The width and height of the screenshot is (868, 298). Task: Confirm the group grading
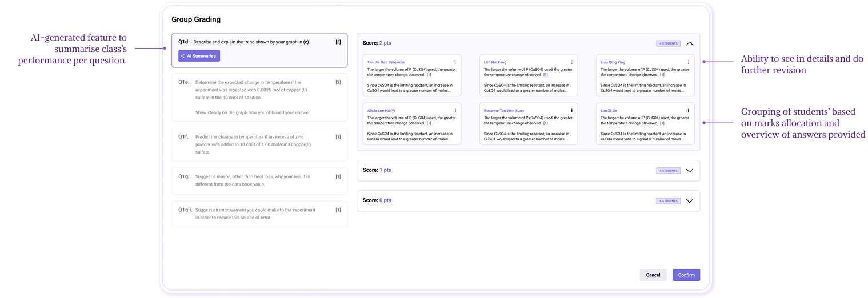(686, 275)
